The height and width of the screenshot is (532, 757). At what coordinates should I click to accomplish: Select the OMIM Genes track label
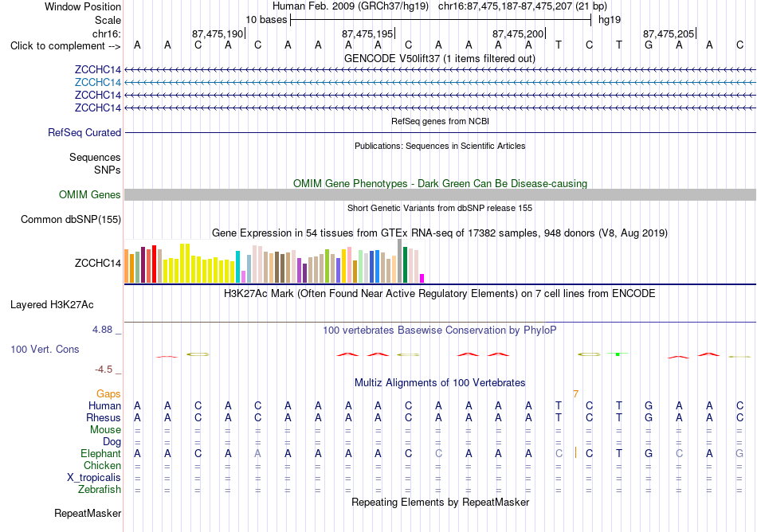click(x=89, y=194)
